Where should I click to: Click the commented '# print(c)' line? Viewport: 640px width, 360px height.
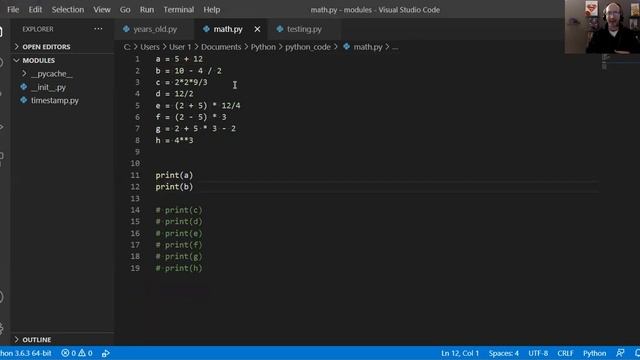pos(179,210)
